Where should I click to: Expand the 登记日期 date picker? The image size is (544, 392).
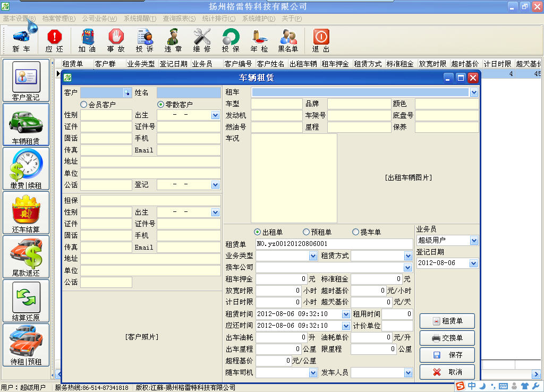[473, 263]
